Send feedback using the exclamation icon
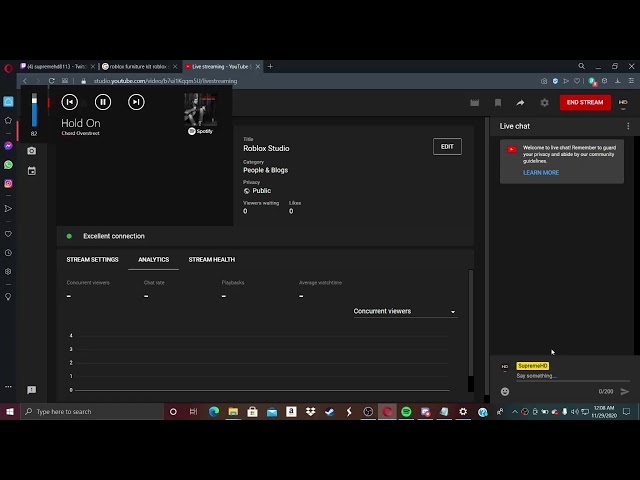 (31, 390)
